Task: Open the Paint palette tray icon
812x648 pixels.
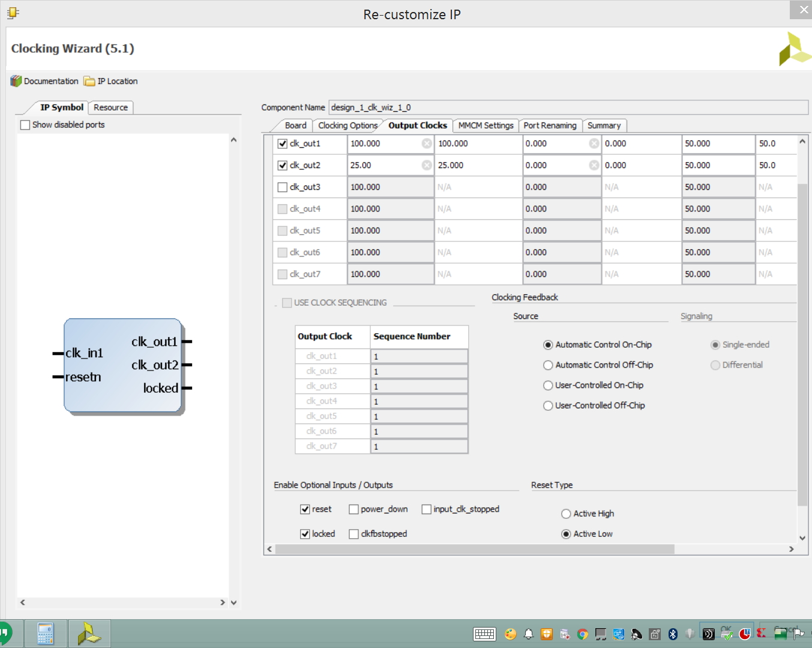Action: click(510, 634)
